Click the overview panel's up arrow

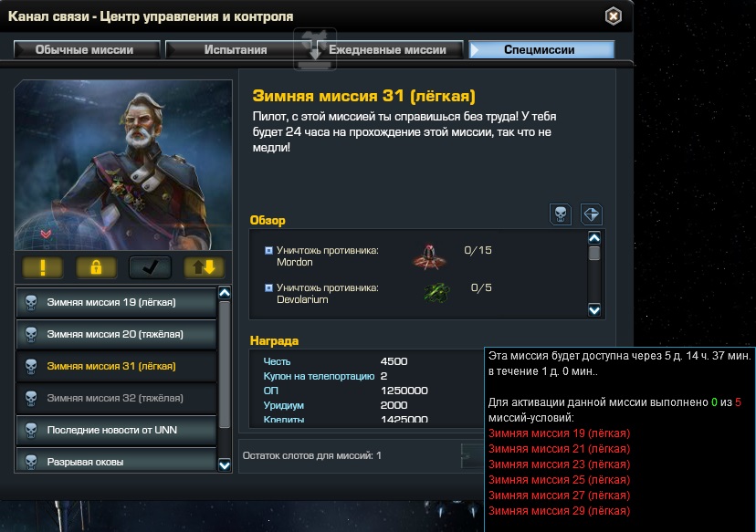pos(594,238)
